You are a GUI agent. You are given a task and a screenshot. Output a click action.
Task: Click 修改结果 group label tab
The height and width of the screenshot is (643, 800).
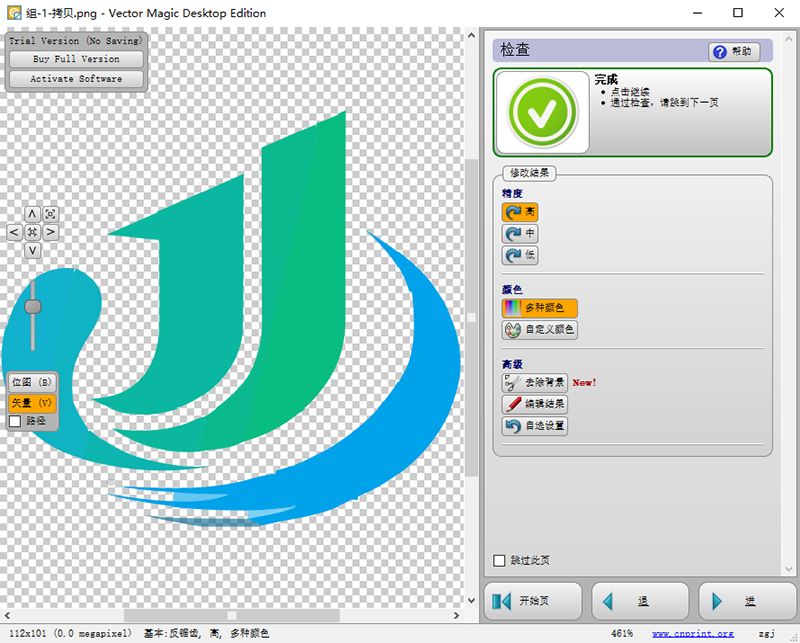click(x=529, y=172)
